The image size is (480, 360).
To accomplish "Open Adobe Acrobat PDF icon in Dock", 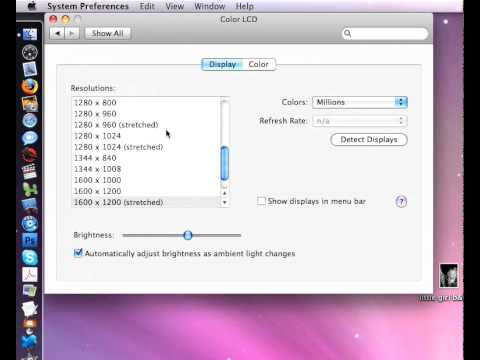I will click(x=30, y=275).
